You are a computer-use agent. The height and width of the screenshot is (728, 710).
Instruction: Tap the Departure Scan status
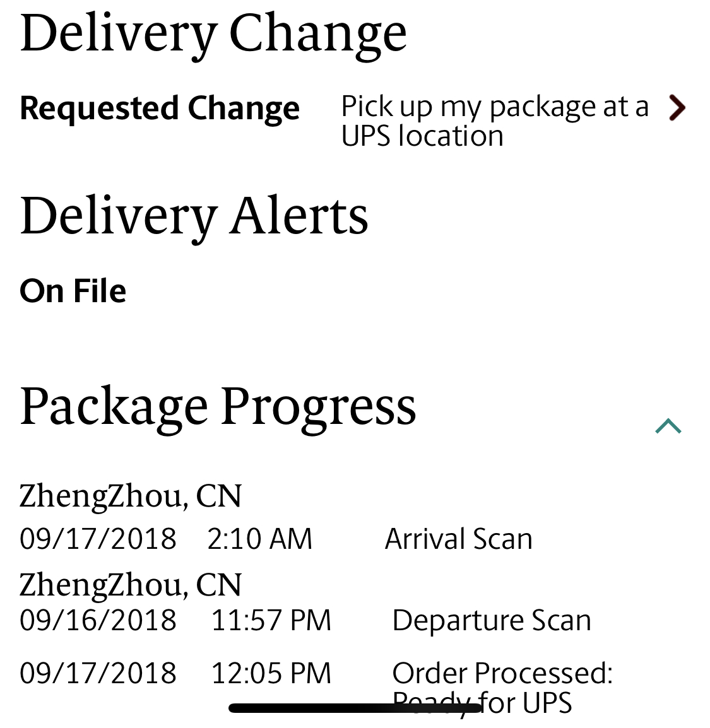click(x=492, y=620)
